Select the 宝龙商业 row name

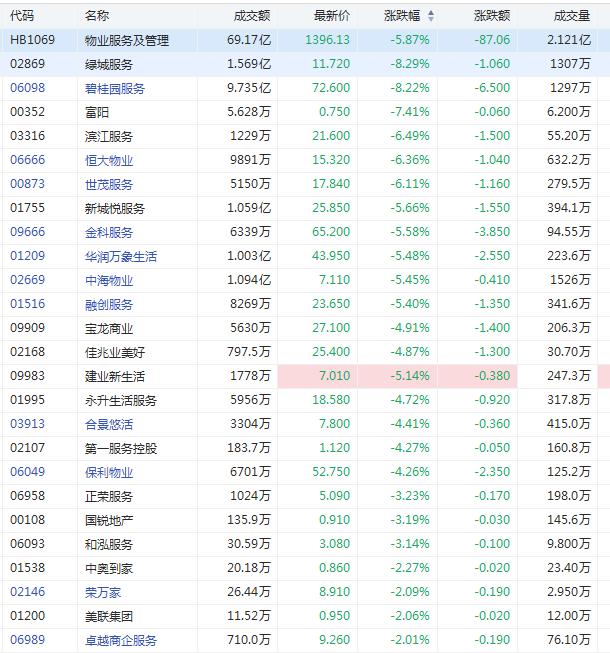point(109,328)
